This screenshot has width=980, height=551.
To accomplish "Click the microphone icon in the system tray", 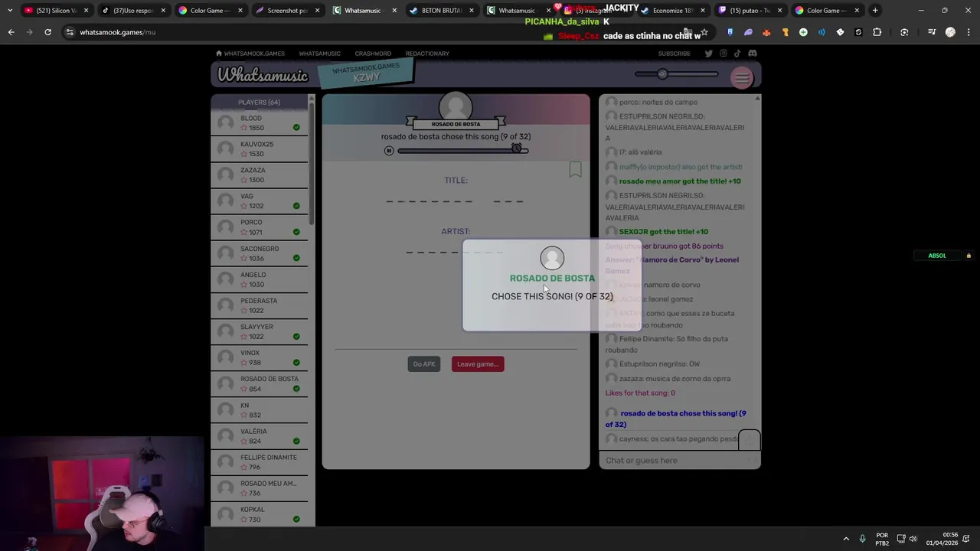I will [862, 539].
